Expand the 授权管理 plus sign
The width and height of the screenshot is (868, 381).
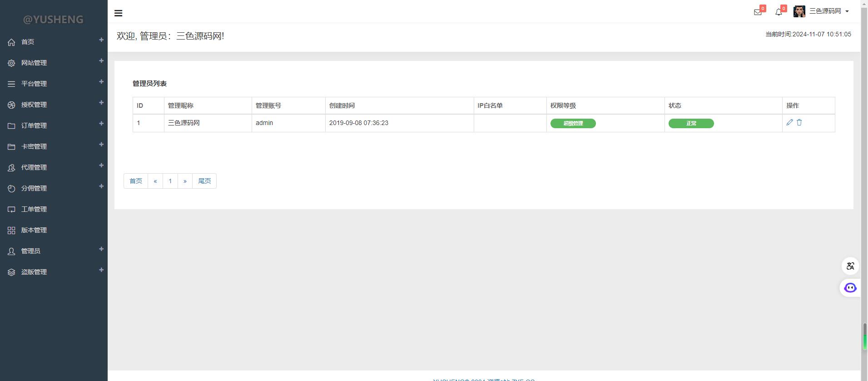(x=101, y=103)
